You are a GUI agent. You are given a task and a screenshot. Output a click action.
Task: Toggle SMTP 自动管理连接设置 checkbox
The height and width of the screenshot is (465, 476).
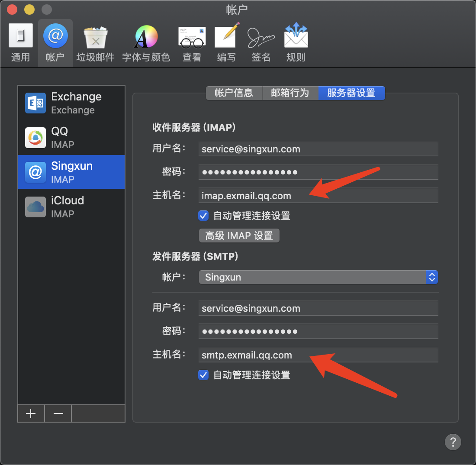coord(203,375)
